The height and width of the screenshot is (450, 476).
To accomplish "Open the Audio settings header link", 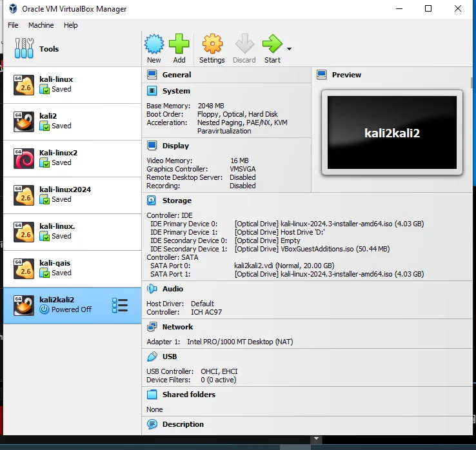I will (173, 289).
